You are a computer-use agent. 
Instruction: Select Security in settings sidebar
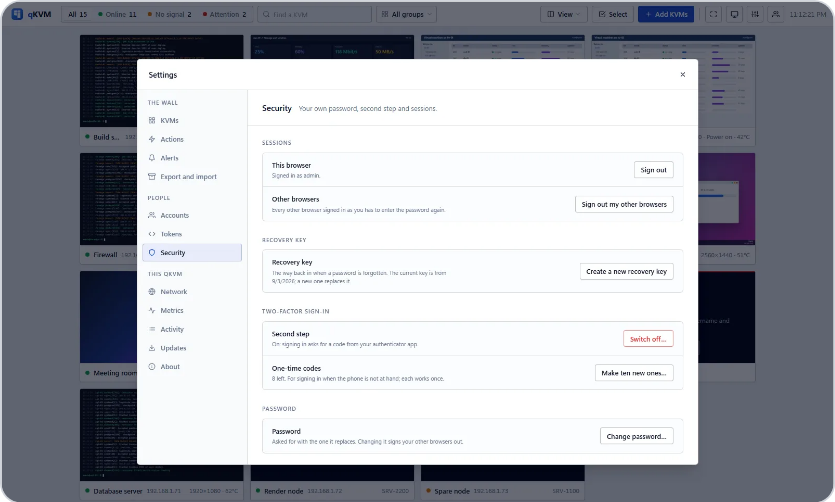click(192, 253)
